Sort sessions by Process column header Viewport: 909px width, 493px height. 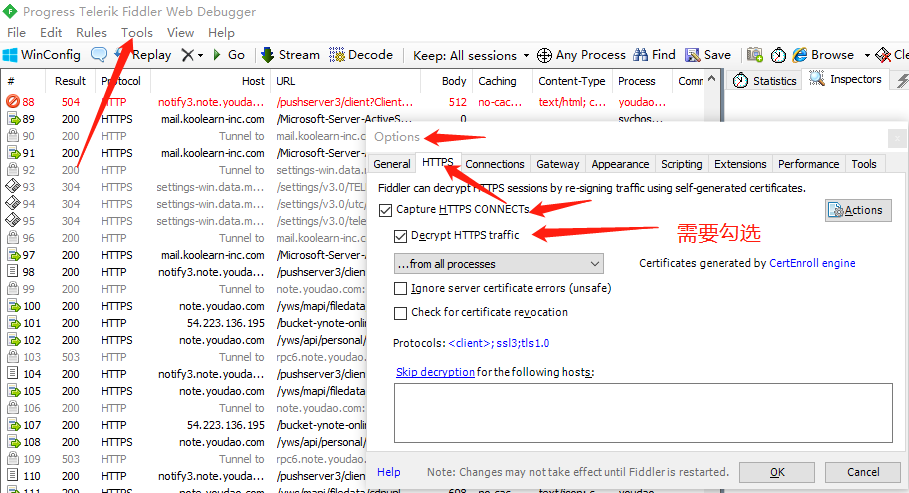(x=642, y=81)
